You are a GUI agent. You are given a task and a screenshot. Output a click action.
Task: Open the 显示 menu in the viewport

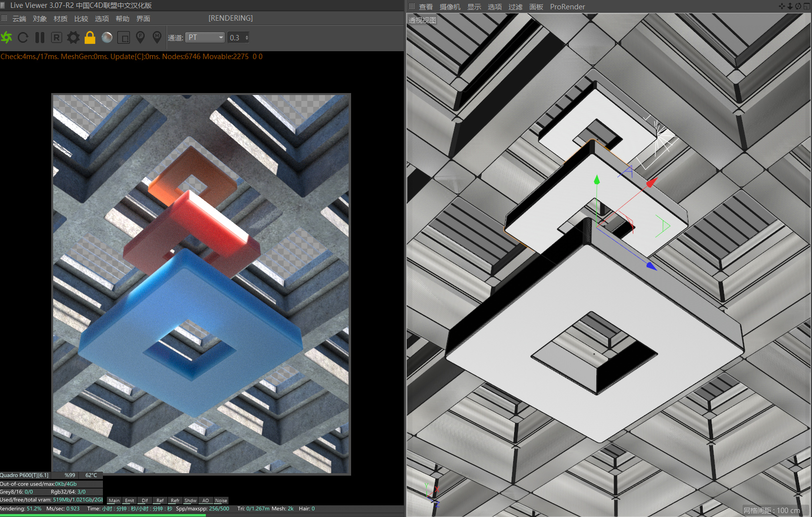point(474,7)
